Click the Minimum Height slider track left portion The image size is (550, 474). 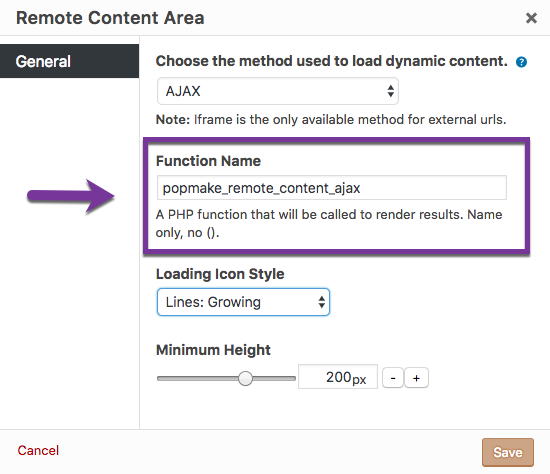click(197, 378)
